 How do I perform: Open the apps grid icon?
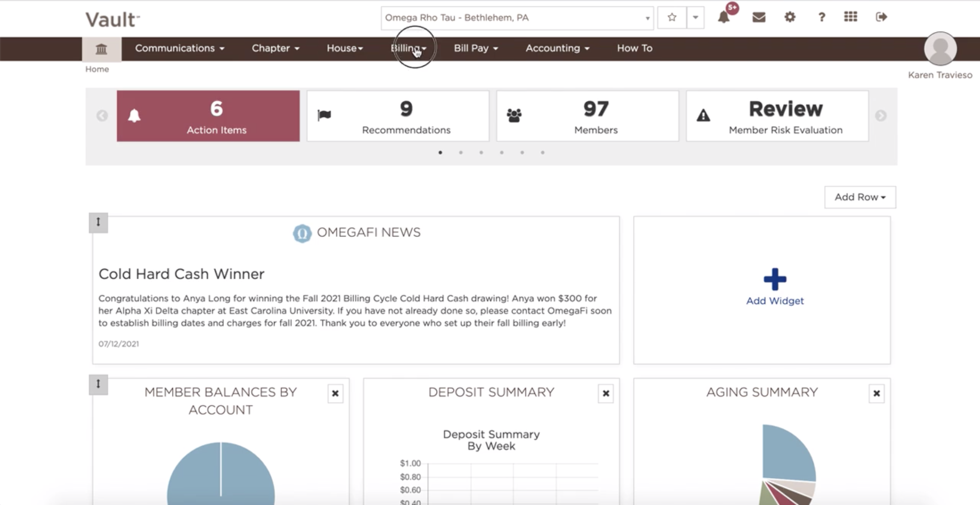tap(850, 17)
